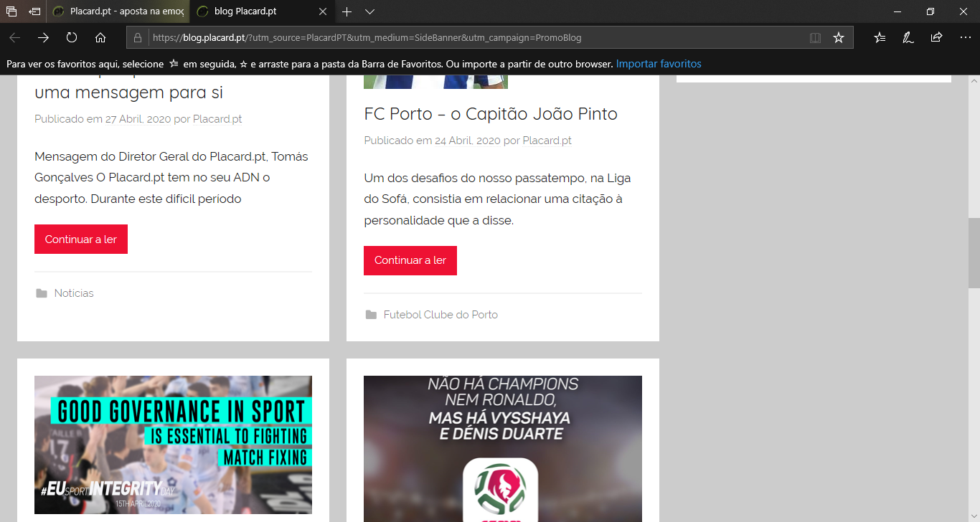The width and height of the screenshot is (980, 522).
Task: Click the page vertical scrollbar thumb
Action: point(974,252)
